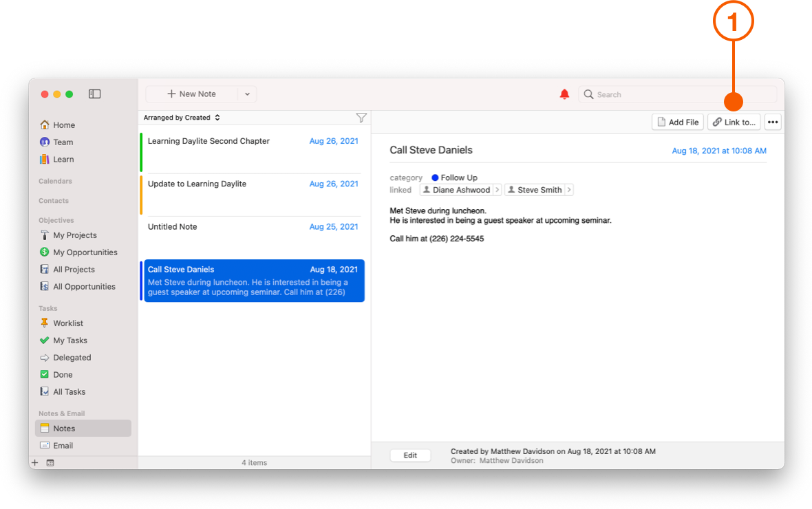Screen dimensions: 812x509
Task: Expand the Calendars section header
Action: pyautogui.click(x=55, y=181)
